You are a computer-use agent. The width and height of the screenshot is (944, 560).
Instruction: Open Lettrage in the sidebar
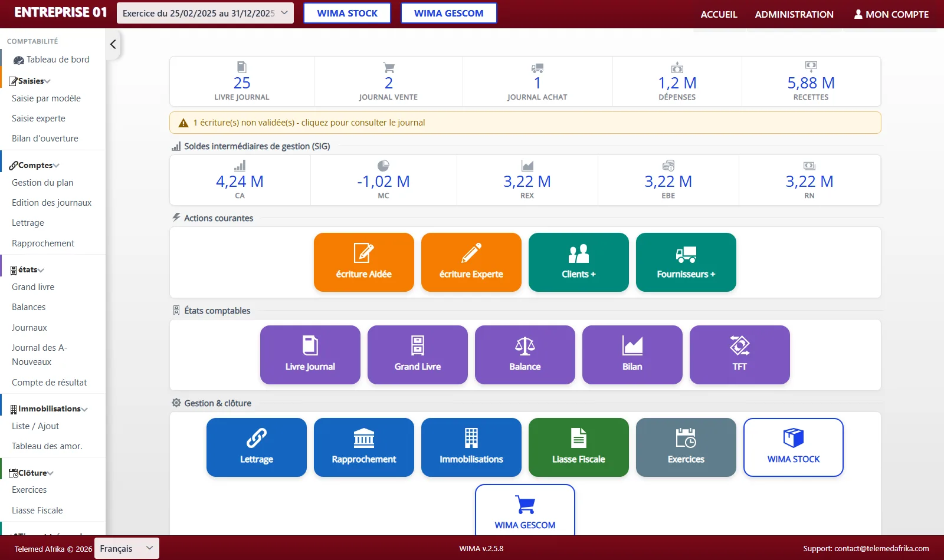click(28, 223)
